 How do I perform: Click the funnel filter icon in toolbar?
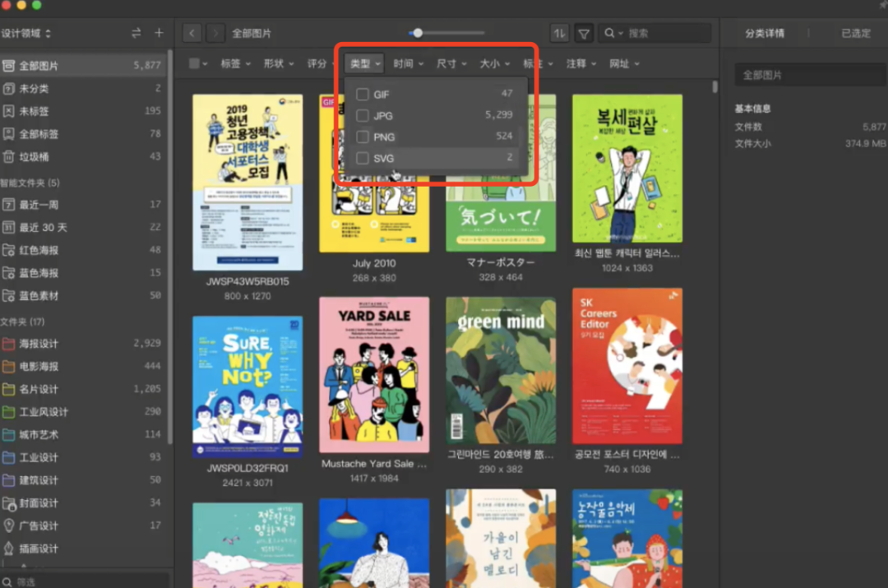click(x=584, y=32)
